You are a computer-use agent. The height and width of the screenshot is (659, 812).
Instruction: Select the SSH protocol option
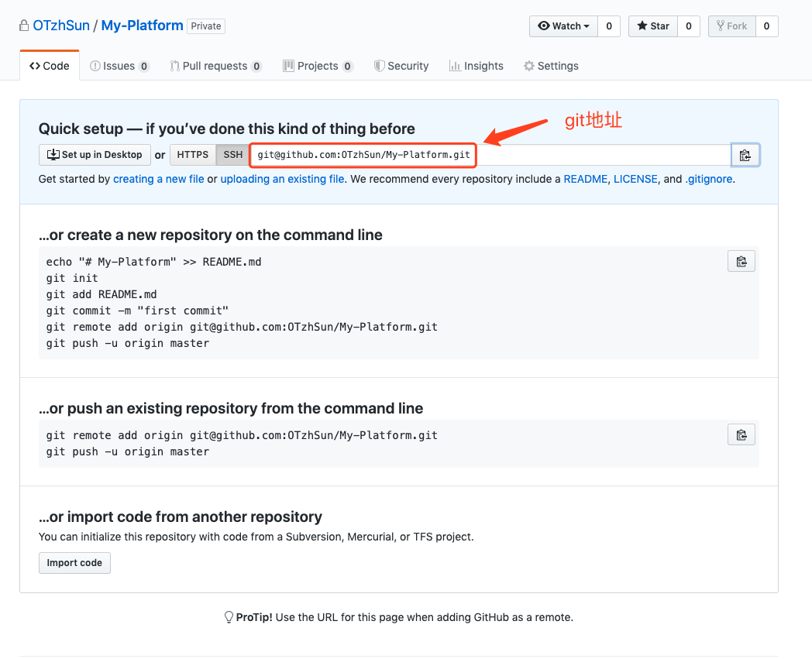[x=233, y=155]
